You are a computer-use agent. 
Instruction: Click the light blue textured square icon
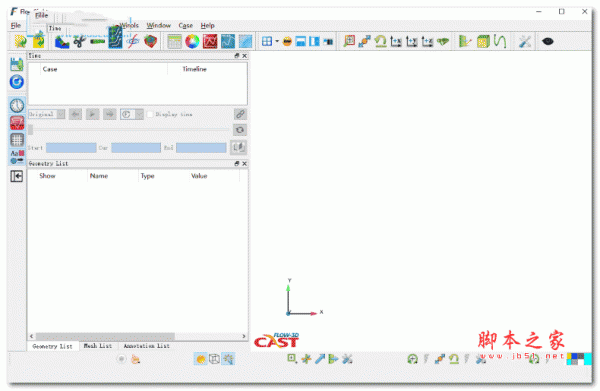click(245, 41)
